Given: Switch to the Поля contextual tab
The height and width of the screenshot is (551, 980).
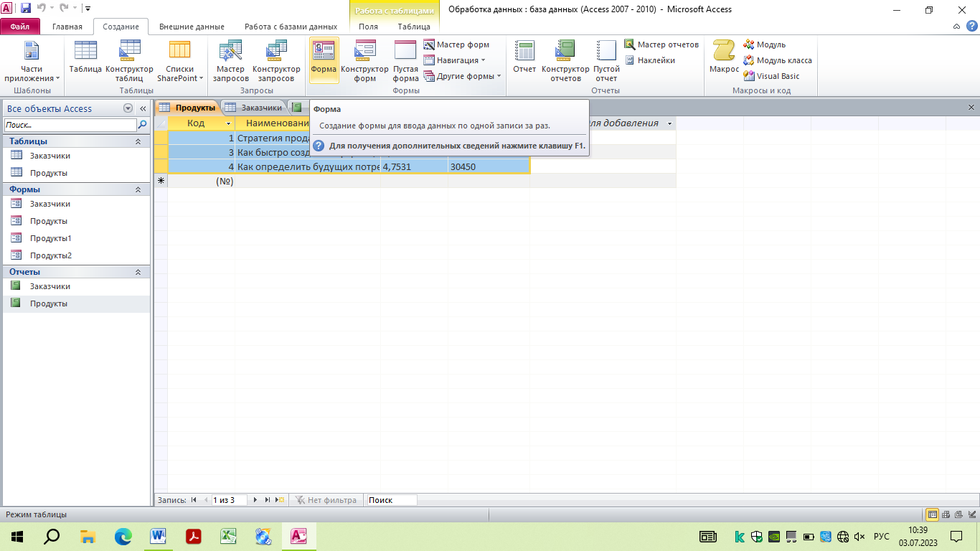Looking at the screenshot, I should 369,27.
